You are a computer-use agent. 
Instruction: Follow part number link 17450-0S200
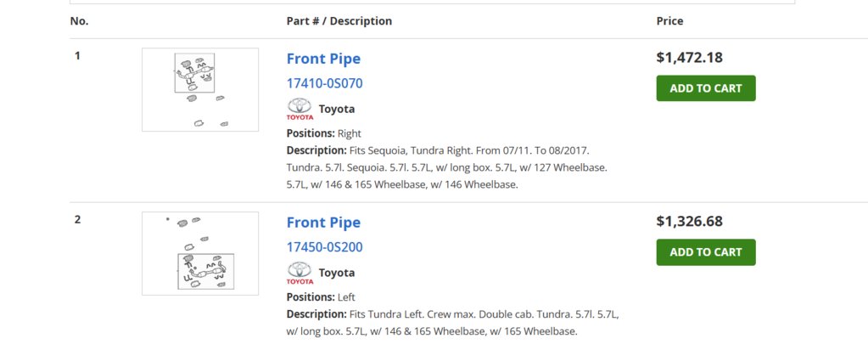[324, 247]
